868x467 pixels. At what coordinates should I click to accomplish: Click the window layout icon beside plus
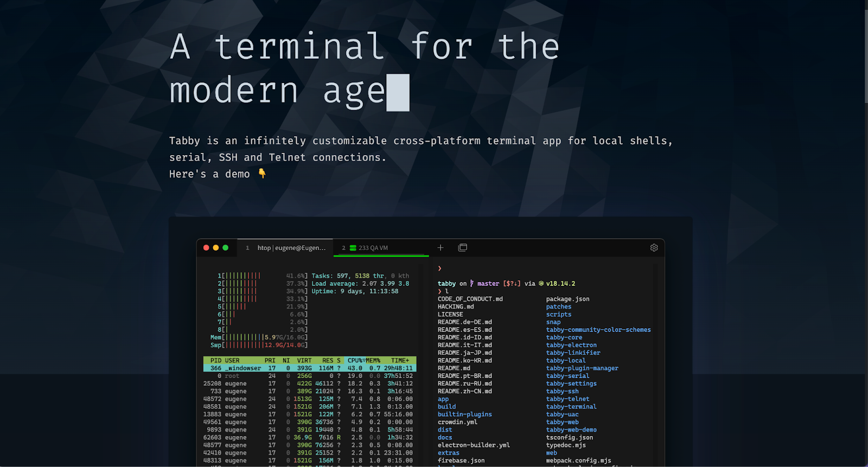point(462,247)
